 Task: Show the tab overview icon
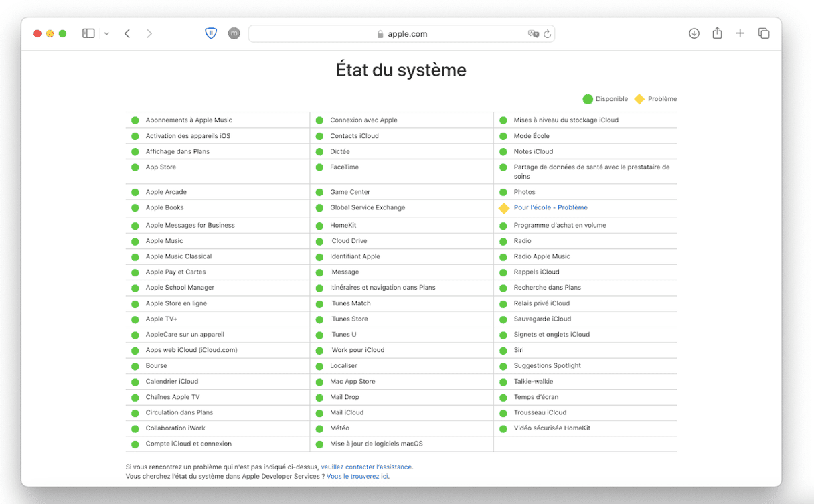[763, 33]
